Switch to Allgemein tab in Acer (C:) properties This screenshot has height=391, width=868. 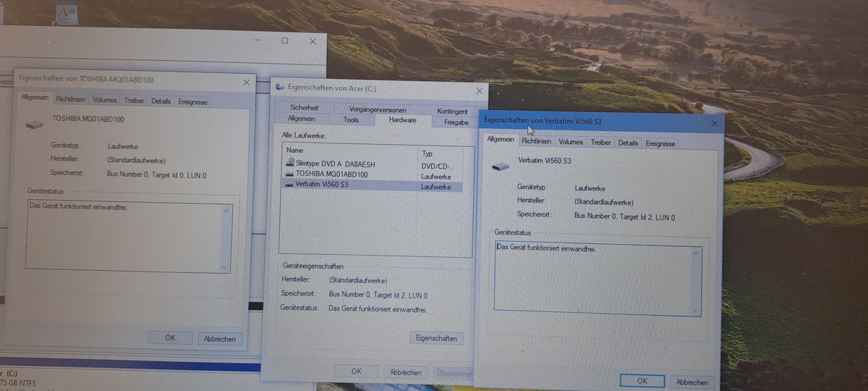302,119
